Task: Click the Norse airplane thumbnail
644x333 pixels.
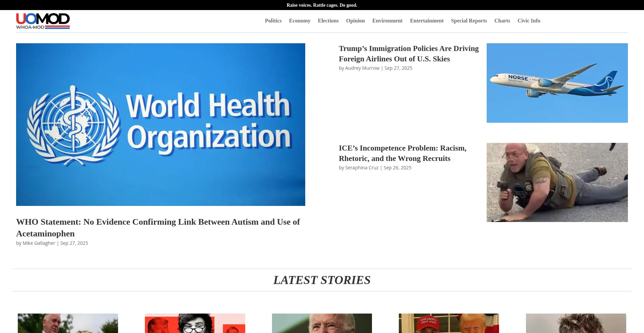Action: (557, 83)
